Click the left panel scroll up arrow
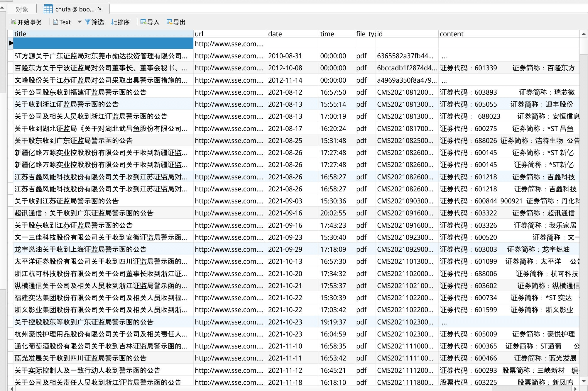 (x=2, y=7)
